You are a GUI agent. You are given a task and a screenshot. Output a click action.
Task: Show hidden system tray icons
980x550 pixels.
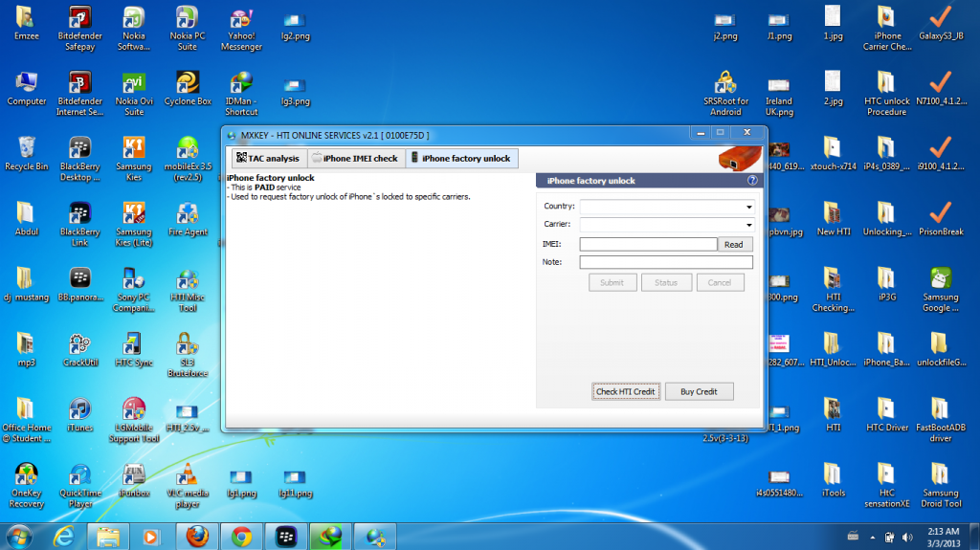[873, 537]
